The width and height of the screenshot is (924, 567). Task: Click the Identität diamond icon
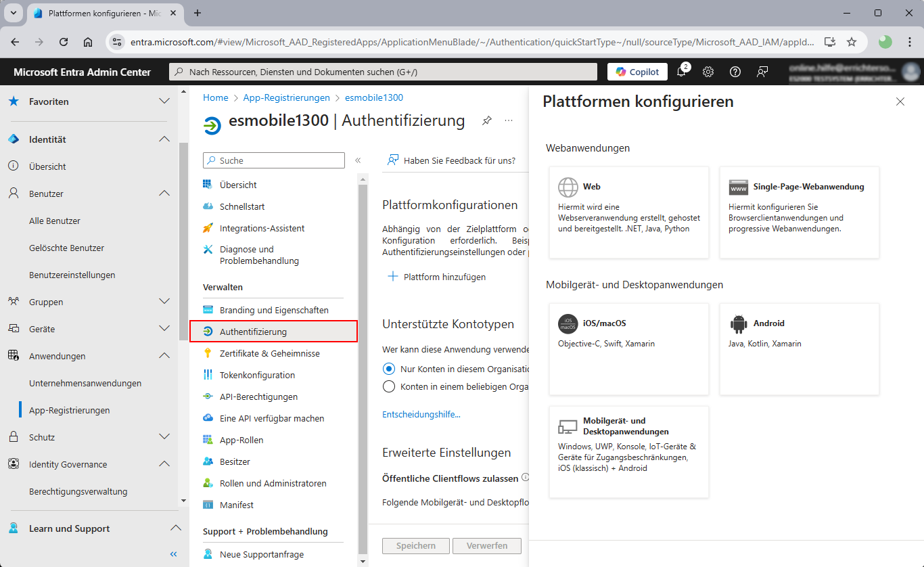click(x=14, y=139)
